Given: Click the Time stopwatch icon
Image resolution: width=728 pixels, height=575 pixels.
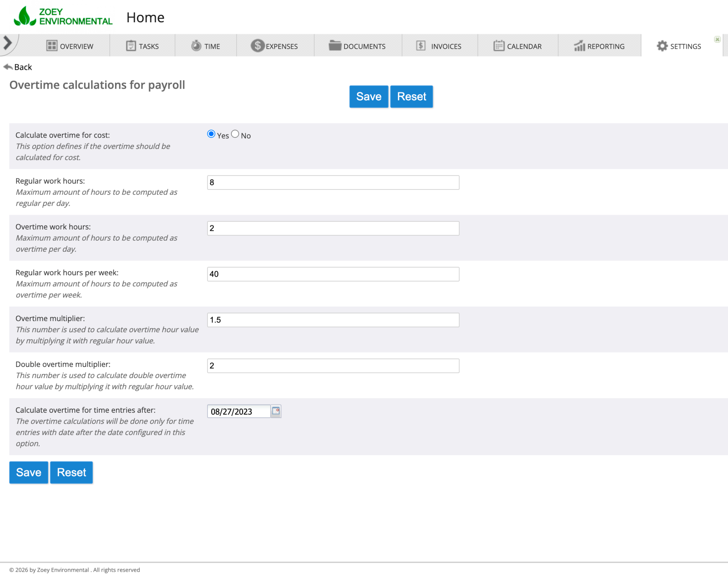Looking at the screenshot, I should click(x=196, y=46).
